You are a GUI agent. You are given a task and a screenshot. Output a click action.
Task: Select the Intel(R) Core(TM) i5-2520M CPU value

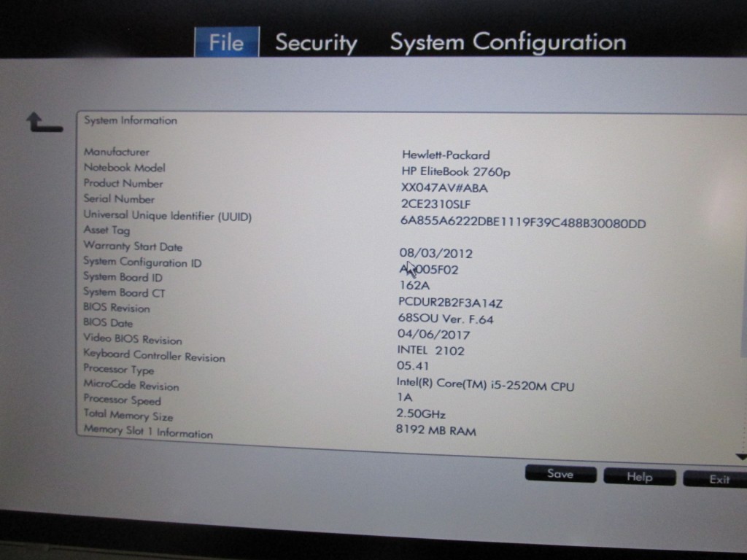point(485,385)
